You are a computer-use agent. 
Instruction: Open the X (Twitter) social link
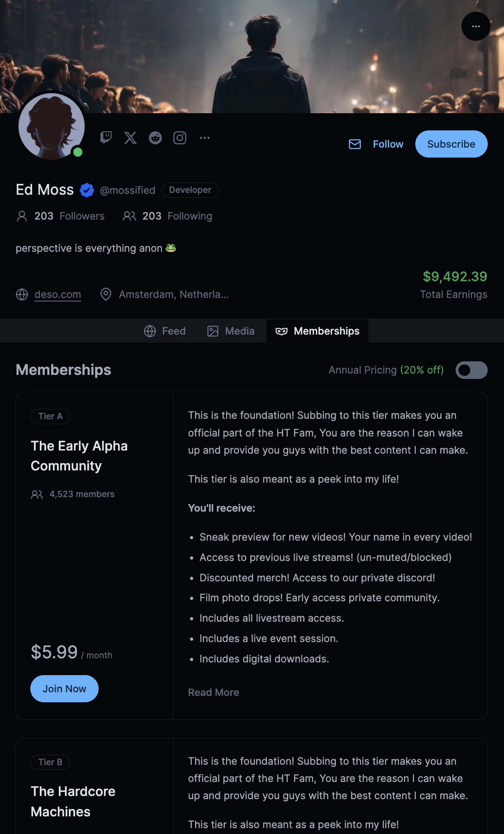pyautogui.click(x=131, y=138)
